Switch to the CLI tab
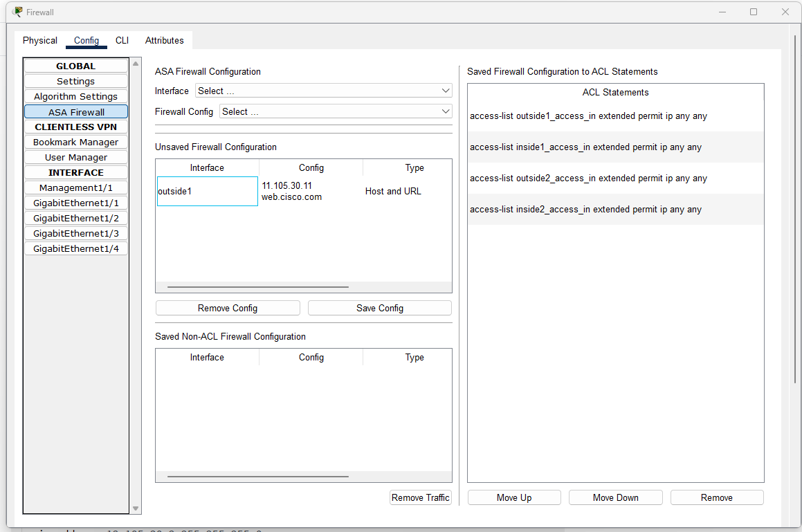 pyautogui.click(x=122, y=40)
